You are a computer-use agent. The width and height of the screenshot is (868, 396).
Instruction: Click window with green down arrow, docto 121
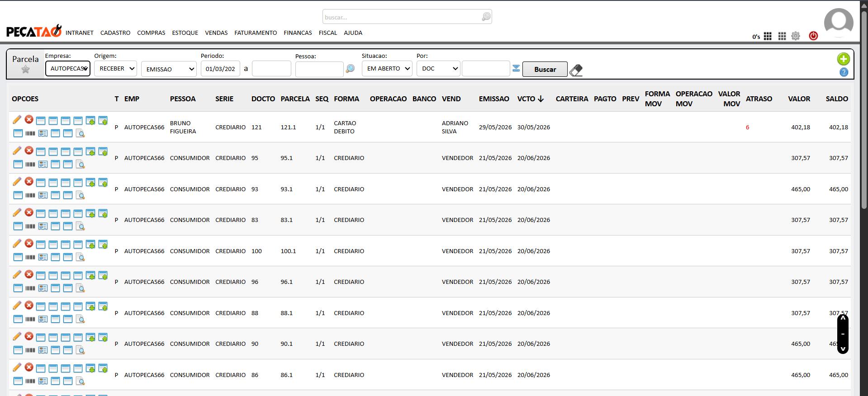tap(90, 120)
